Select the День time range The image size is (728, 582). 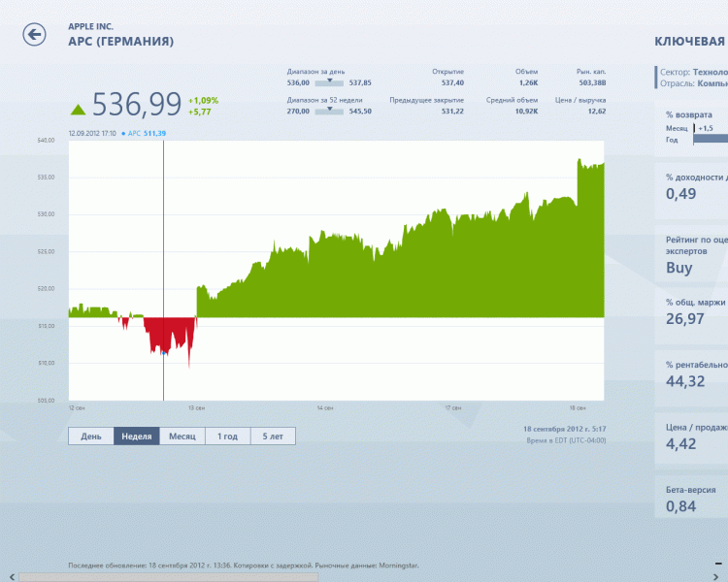[91, 436]
